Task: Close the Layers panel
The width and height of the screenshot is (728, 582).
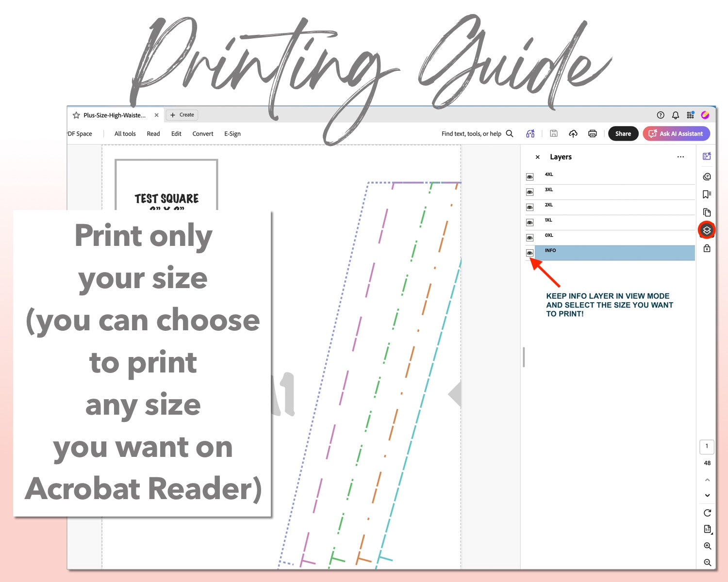Action: click(537, 157)
